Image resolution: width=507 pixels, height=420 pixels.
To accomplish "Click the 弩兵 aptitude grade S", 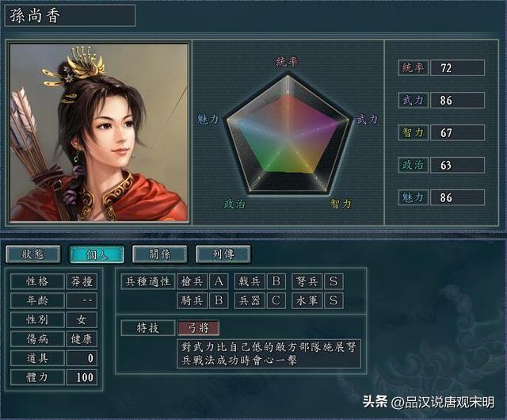I will coord(334,281).
